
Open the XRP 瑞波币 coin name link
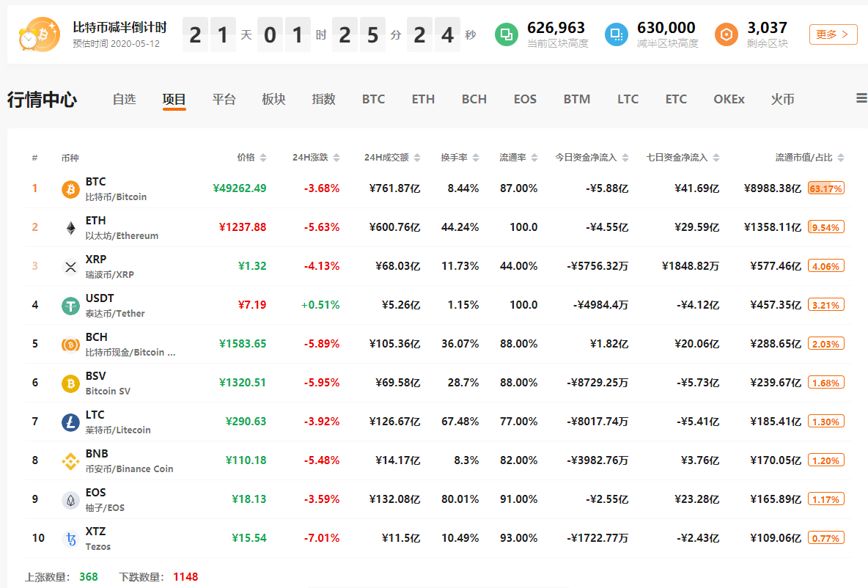110,266
